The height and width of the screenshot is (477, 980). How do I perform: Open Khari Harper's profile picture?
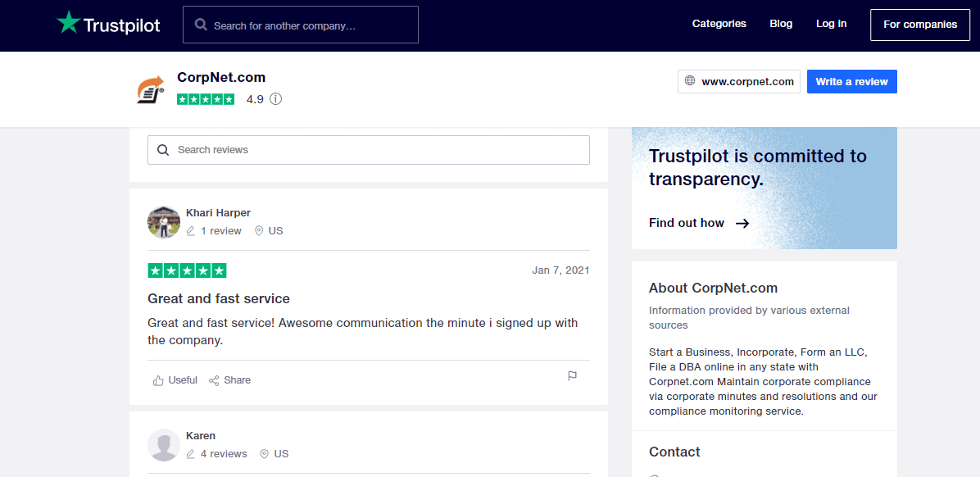pos(164,222)
